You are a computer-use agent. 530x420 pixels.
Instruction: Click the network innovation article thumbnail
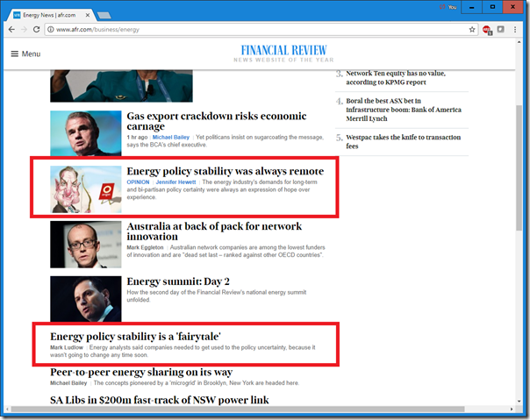86,245
